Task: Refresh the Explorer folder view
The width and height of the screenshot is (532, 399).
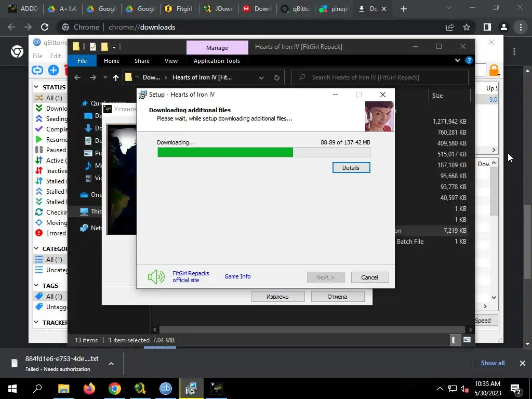Action: pos(277,78)
